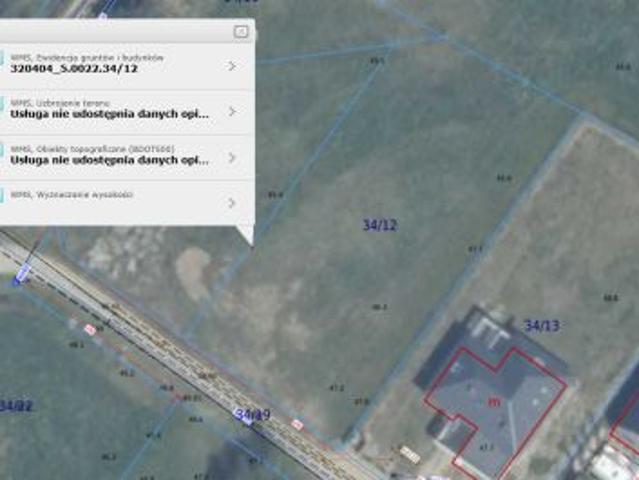Click the blue layer strip beside Ewidencja row
This screenshot has height=480, width=639.
click(2, 62)
